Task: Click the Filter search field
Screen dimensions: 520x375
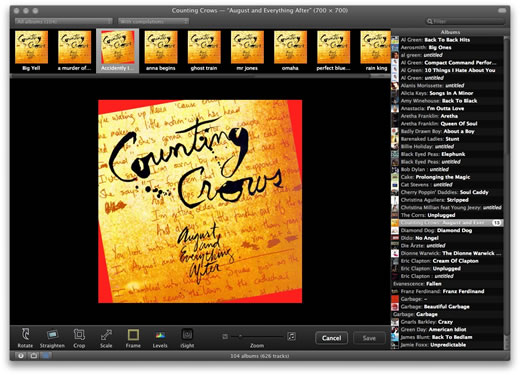Action: [x=465, y=21]
